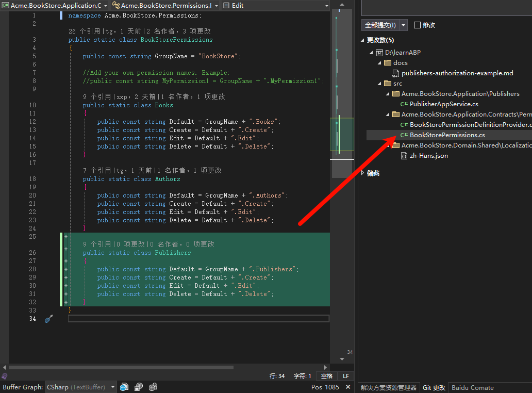Select BookStorePermissionDefinitionProvider file in changes

(x=471, y=125)
